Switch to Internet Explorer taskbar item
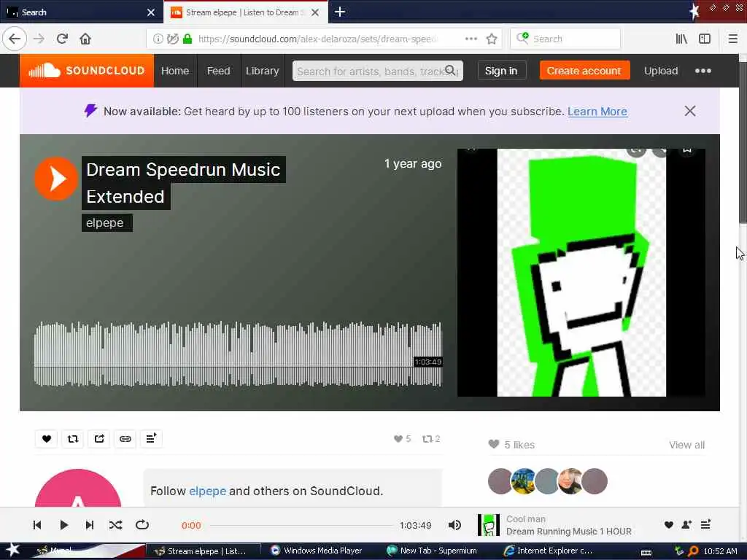The image size is (747, 560). click(x=549, y=551)
